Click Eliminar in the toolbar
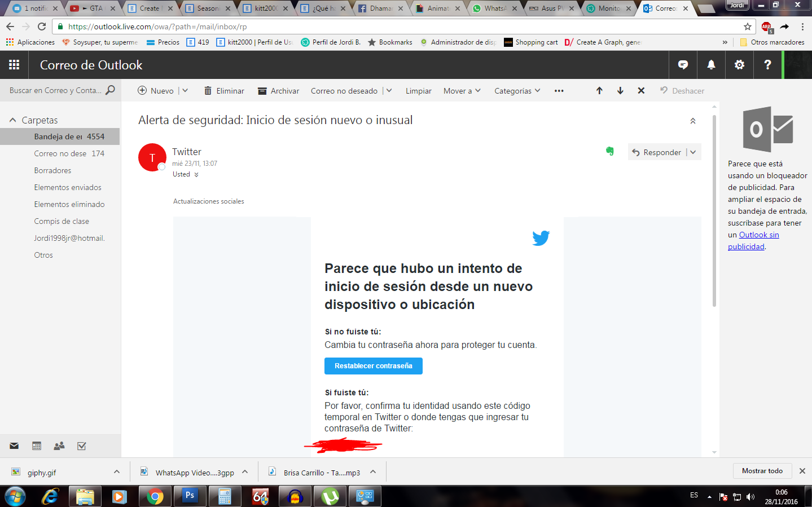Image resolution: width=812 pixels, height=507 pixels. pyautogui.click(x=224, y=91)
